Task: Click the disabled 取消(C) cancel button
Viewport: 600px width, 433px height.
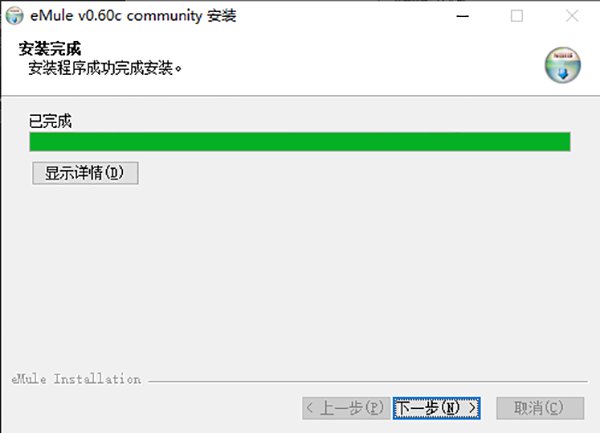Action: 540,408
